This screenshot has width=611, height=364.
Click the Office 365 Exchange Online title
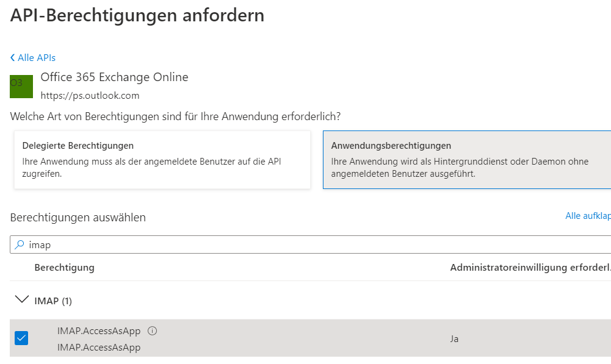click(x=115, y=77)
